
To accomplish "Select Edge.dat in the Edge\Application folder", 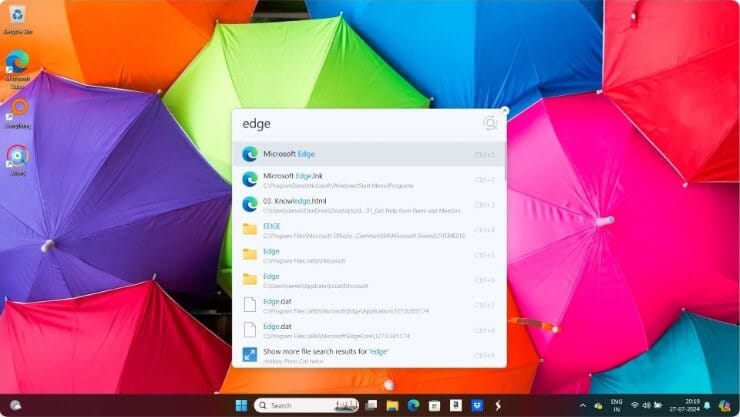I will 369,305.
